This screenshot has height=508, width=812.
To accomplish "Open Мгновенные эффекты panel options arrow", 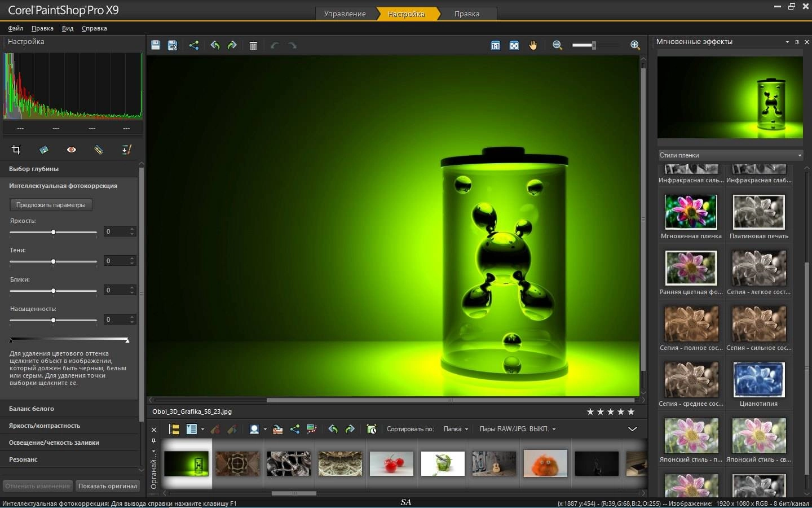I will [x=787, y=42].
